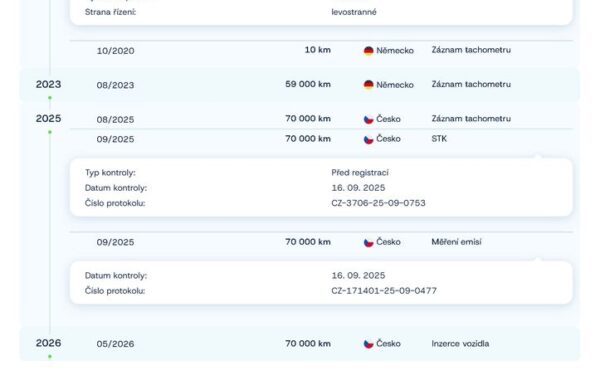Click the Měření emisí record label
This screenshot has height=390, width=600.
(457, 242)
